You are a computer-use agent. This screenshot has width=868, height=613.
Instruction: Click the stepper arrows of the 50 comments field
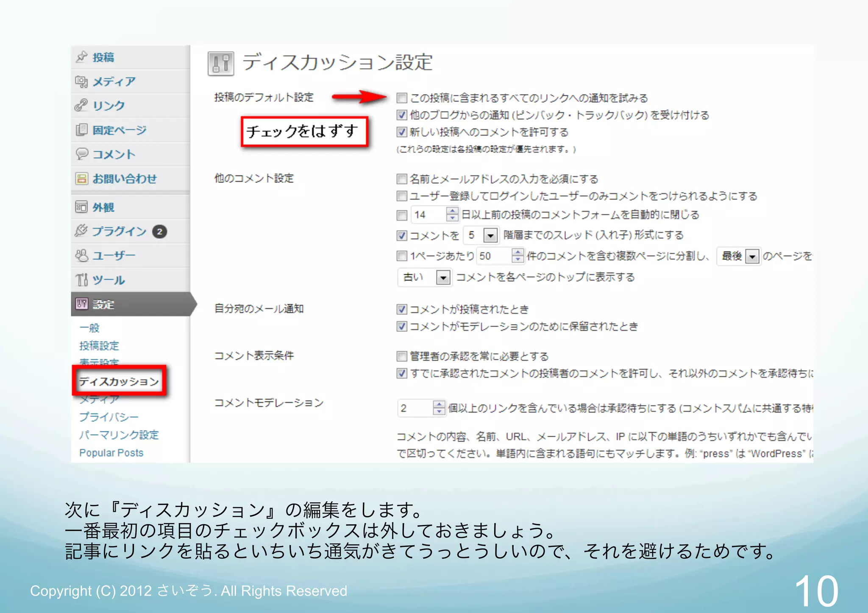point(517,256)
